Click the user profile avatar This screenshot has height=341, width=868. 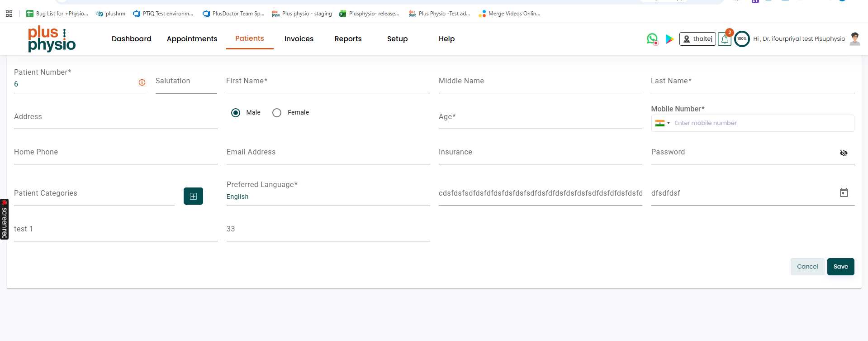click(x=854, y=39)
